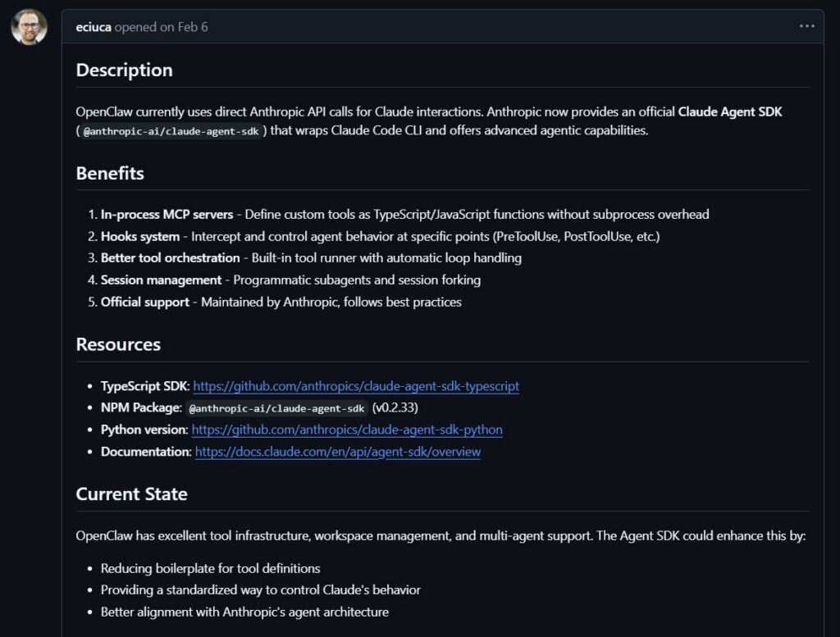The width and height of the screenshot is (840, 637).
Task: Click 'Better tool orchestration' list item
Action: tap(311, 258)
